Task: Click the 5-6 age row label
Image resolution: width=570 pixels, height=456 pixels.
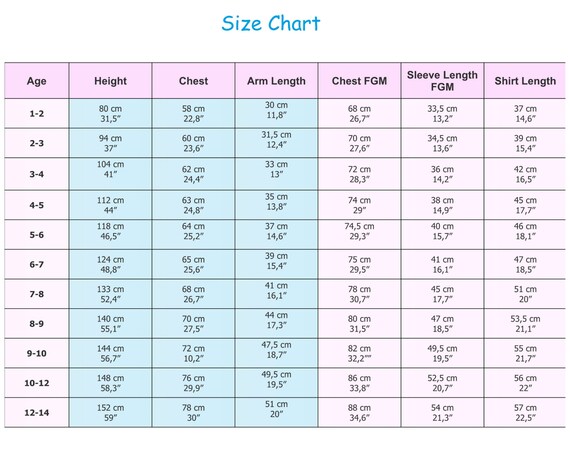Action: click(x=36, y=235)
